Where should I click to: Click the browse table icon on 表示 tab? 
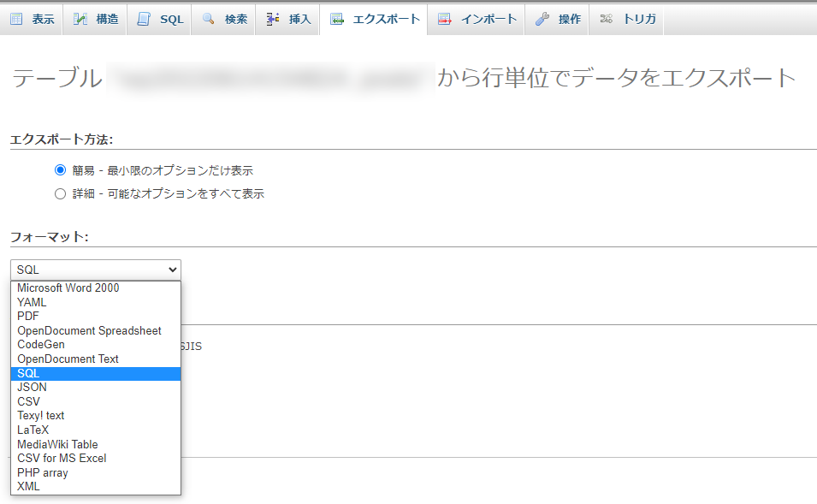[17, 19]
